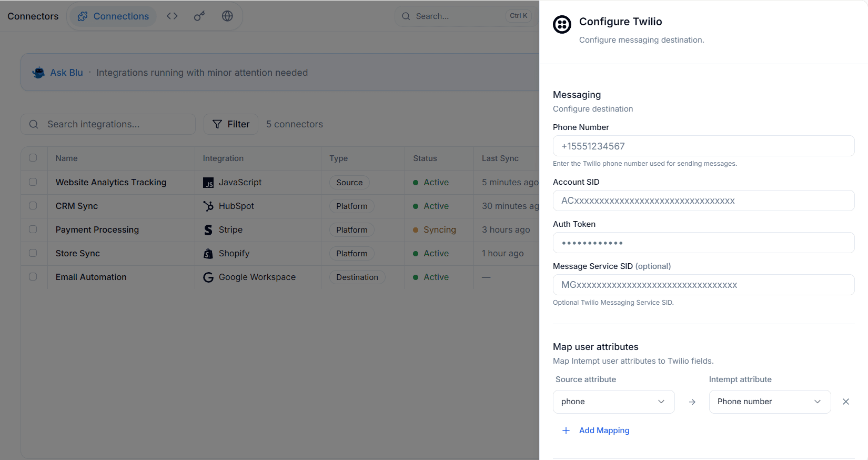Click the Destination type badge

(x=357, y=277)
